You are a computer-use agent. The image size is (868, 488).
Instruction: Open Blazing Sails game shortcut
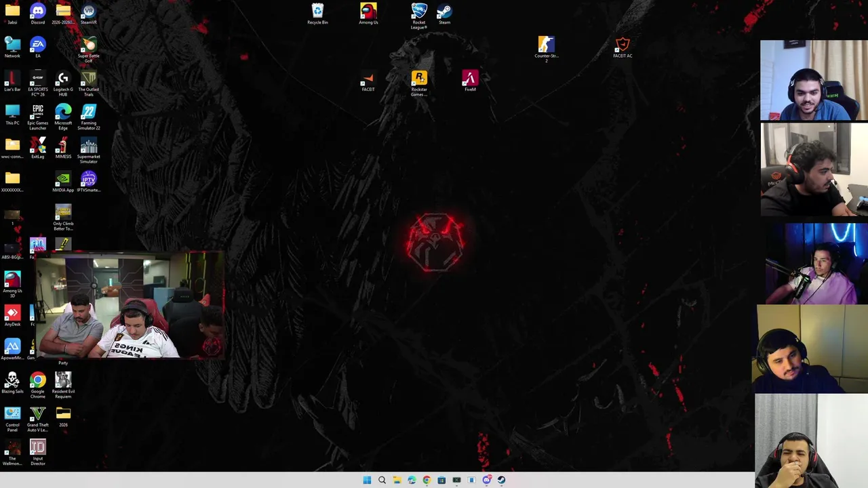point(12,383)
